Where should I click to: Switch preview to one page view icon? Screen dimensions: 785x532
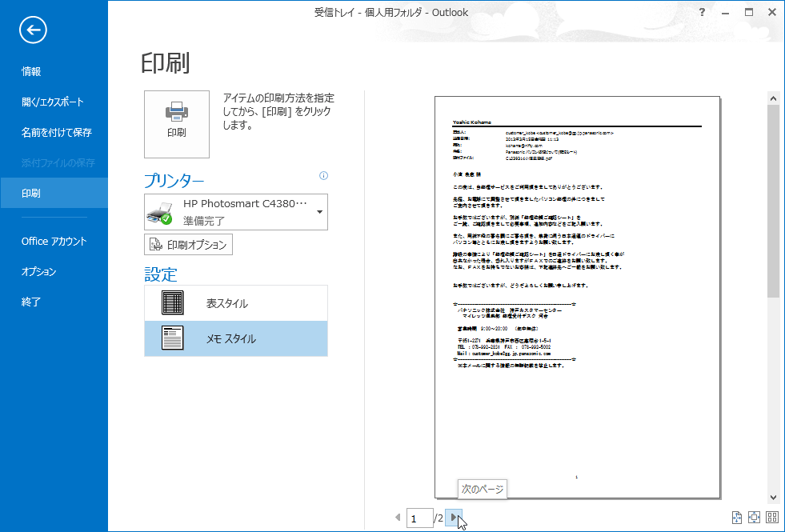(754, 518)
